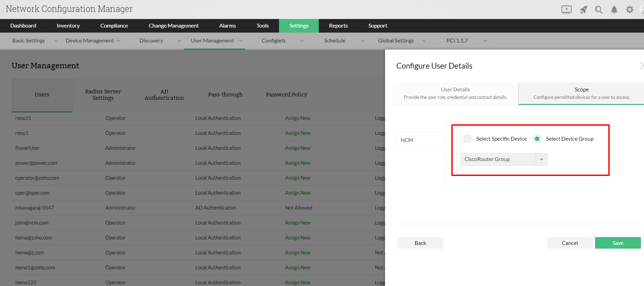This screenshot has width=644, height=286.
Task: Click Assign New for hema@z.com
Action: (298, 253)
